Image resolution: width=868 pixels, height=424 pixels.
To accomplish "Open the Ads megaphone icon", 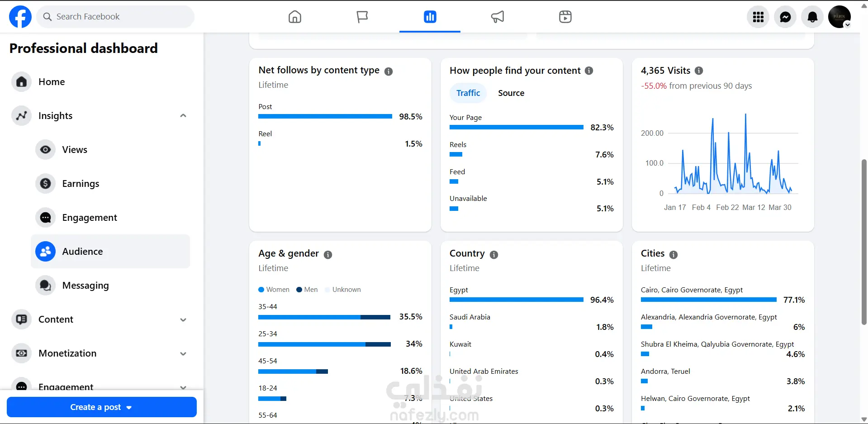I will pos(498,17).
